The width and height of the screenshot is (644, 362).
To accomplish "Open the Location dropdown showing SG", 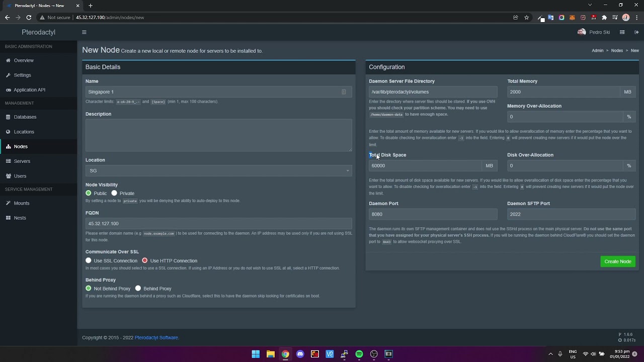I will [219, 170].
